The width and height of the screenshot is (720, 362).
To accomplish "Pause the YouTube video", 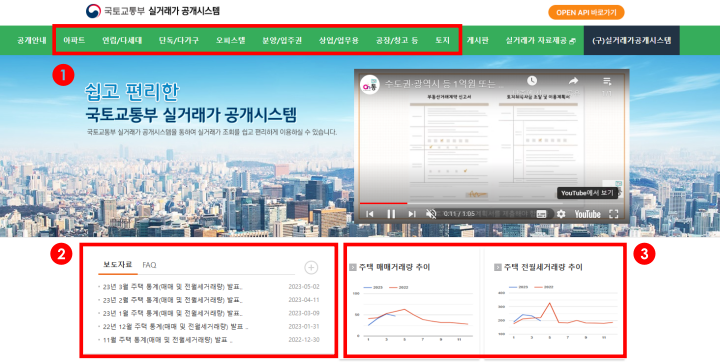I will [391, 214].
